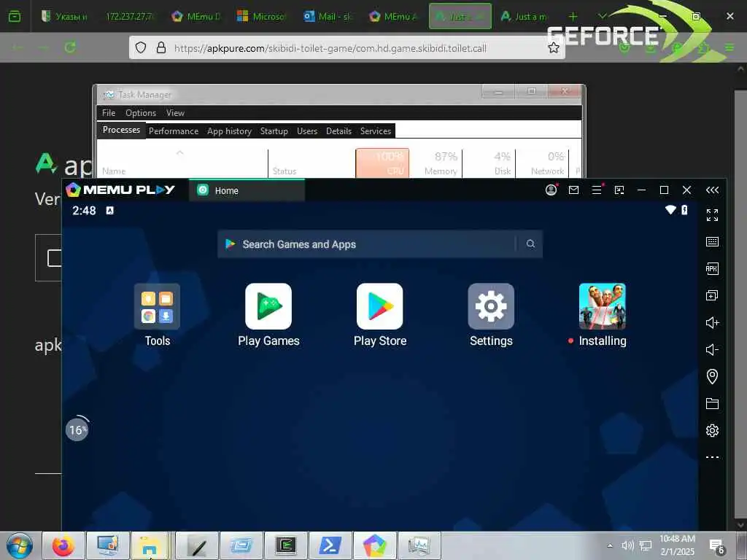Reload the browser page
747x560 pixels.
coord(70,47)
